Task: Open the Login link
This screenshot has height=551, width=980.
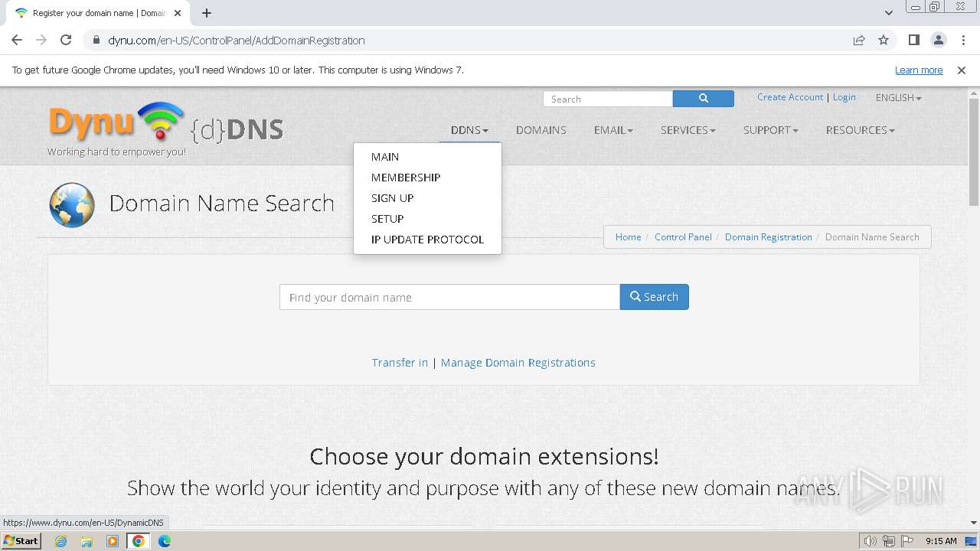Action: [x=844, y=97]
